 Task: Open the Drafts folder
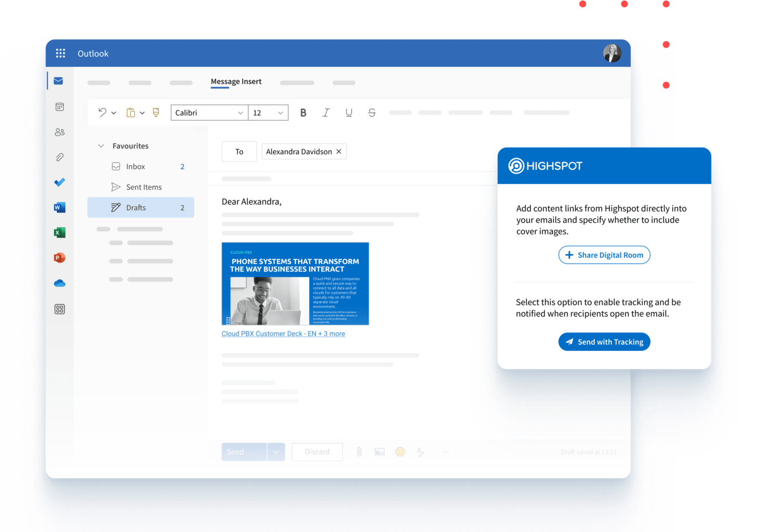(141, 207)
